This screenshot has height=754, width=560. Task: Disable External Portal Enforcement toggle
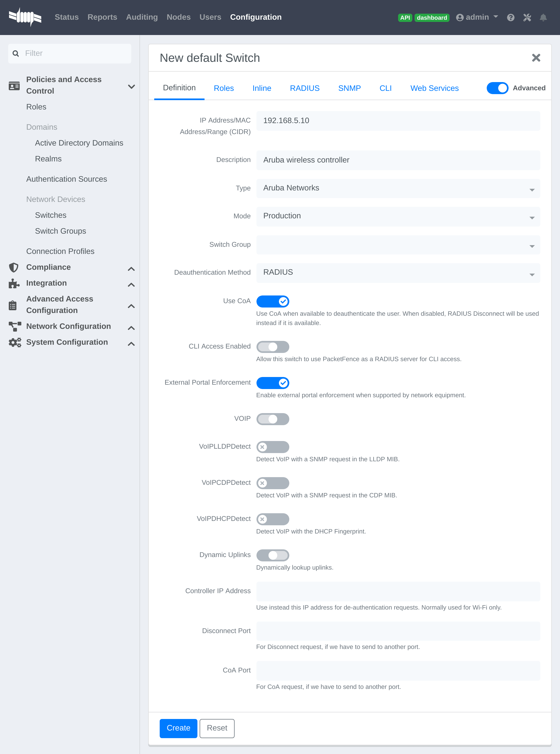273,383
